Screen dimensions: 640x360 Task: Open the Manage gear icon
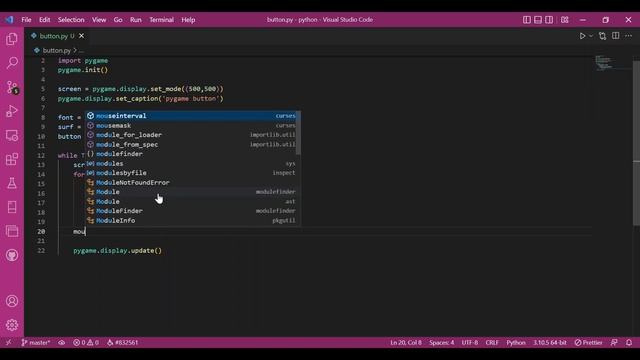[12, 325]
